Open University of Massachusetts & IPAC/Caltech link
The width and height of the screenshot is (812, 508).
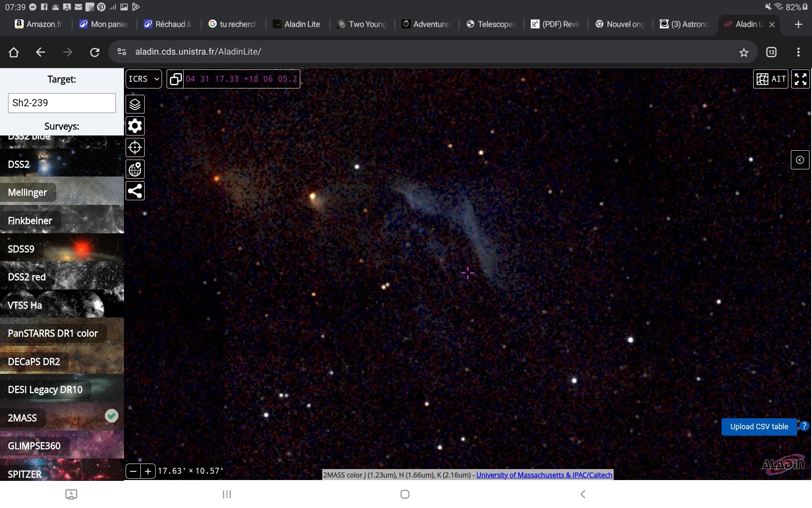[544, 475]
